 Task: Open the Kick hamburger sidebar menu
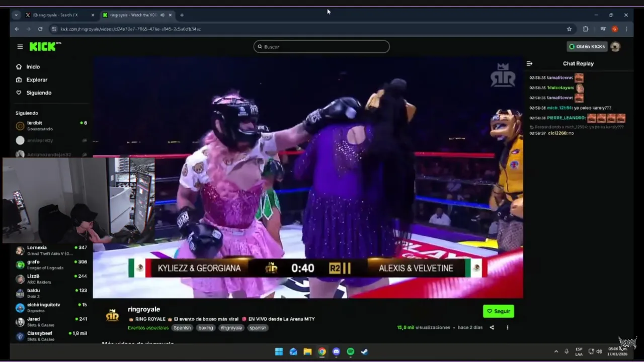[x=20, y=47]
